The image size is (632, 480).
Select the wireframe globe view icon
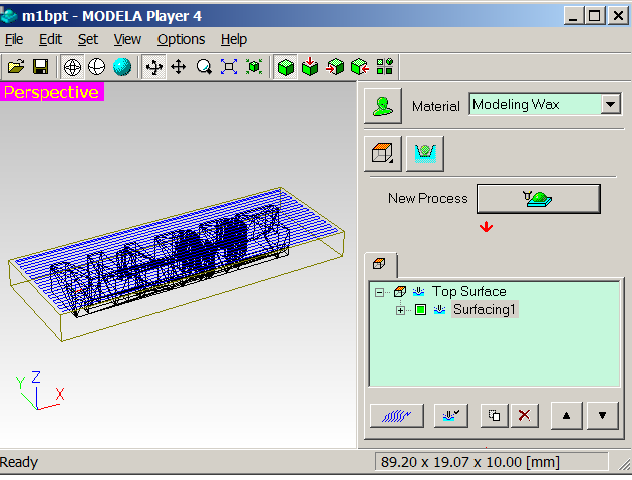click(73, 66)
